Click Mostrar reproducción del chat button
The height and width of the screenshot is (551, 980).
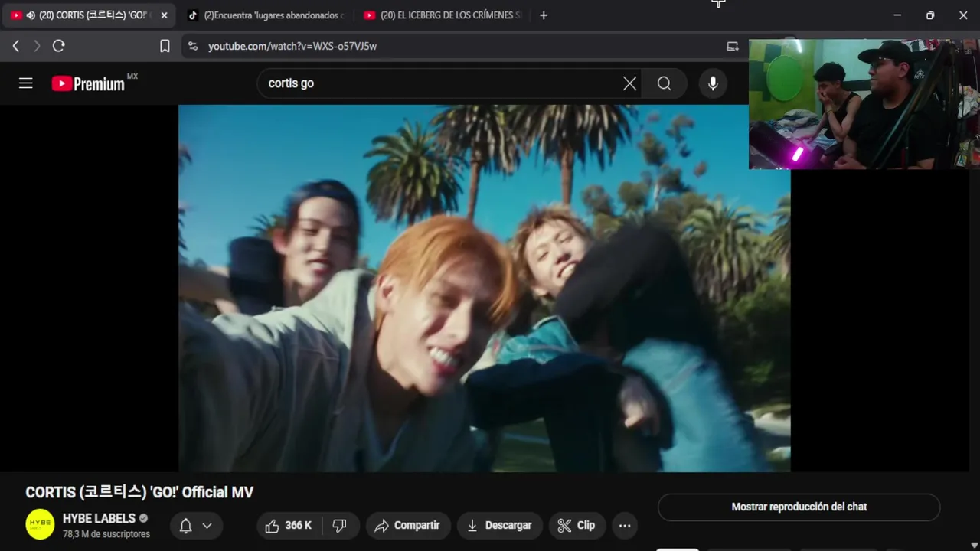click(x=799, y=507)
